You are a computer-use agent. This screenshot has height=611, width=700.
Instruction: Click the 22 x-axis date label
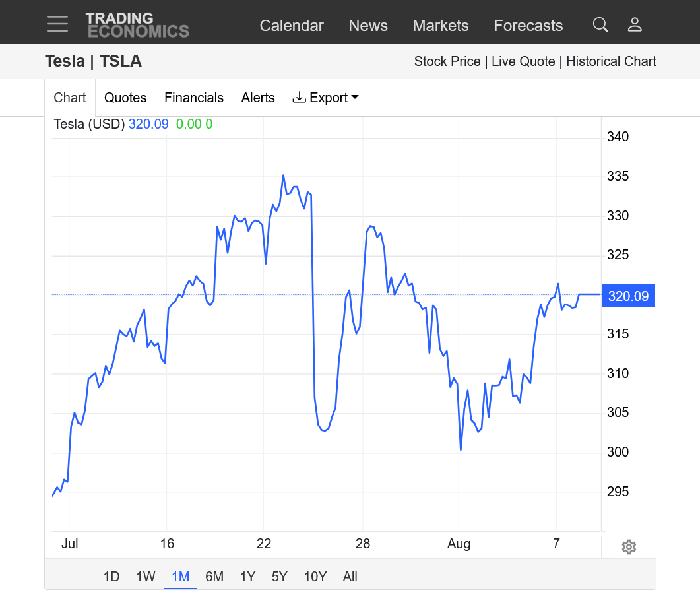coord(264,544)
